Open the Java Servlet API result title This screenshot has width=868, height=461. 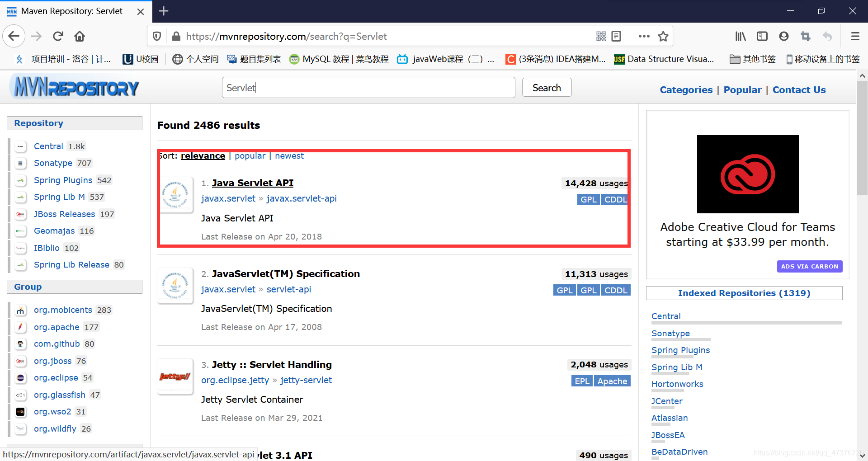253,183
